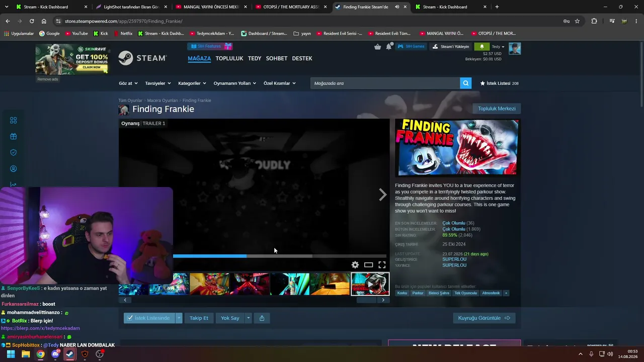Open the Steam shopping cart icon
The image size is (644, 362).
(378, 47)
